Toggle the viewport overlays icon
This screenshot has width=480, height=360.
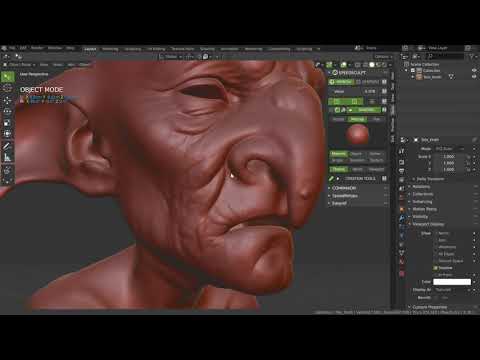coord(344,65)
